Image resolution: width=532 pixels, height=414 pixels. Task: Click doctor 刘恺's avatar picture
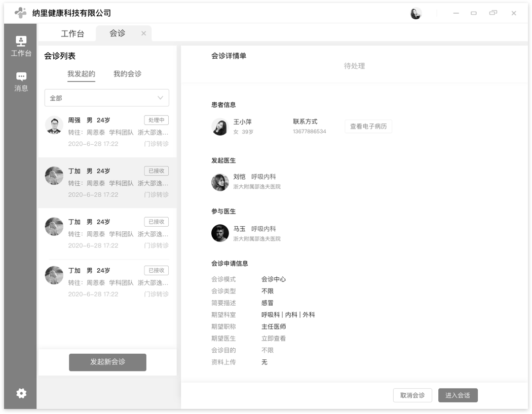[220, 182]
